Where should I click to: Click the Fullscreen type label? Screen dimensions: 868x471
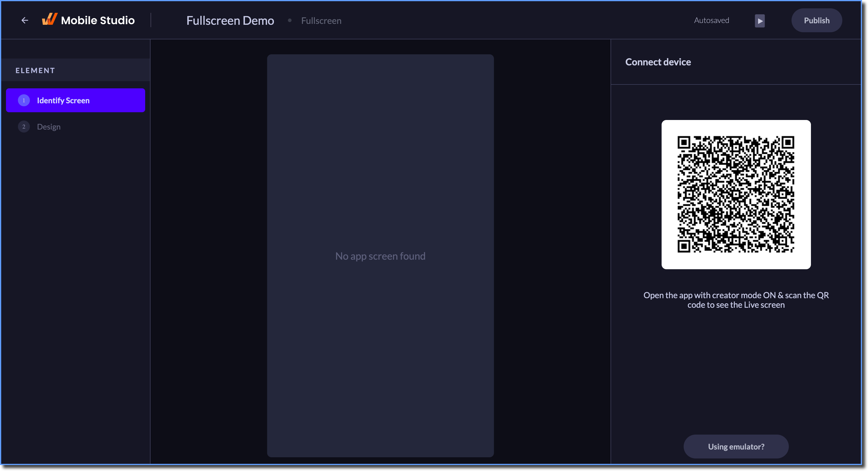[x=321, y=21]
